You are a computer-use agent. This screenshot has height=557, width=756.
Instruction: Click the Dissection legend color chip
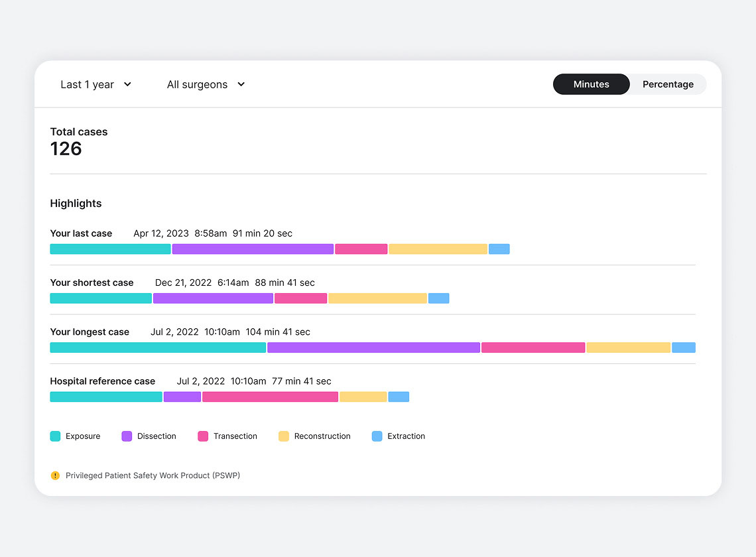(x=127, y=436)
